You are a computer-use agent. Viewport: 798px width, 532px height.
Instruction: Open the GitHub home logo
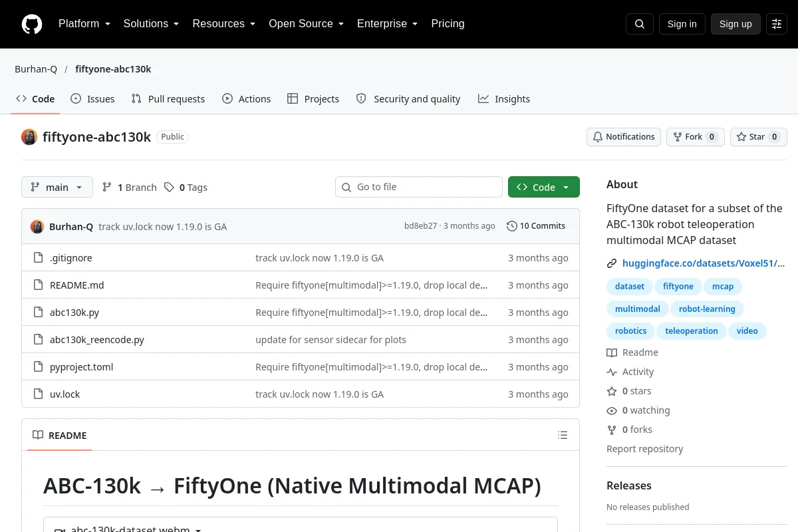tap(32, 24)
